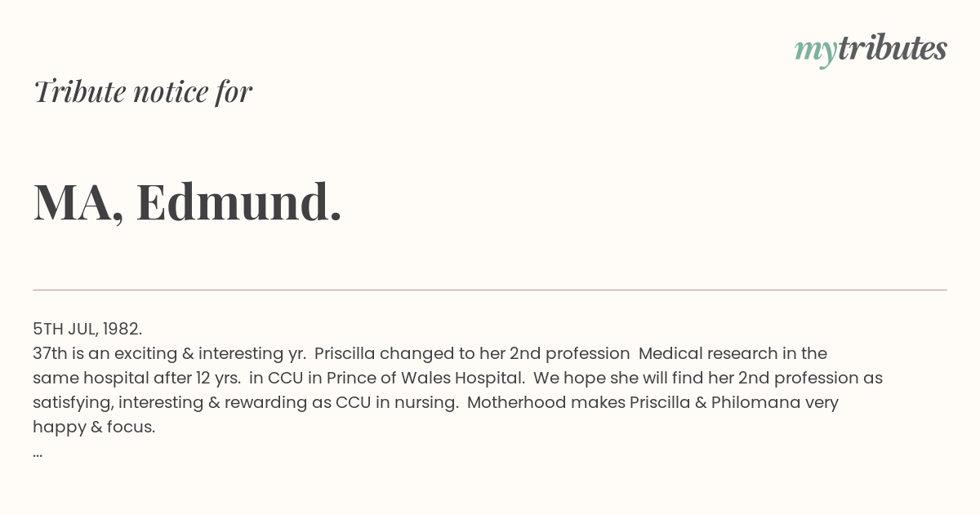Click the date '5TH JUL, 1982.'
The width and height of the screenshot is (980, 514).
tap(87, 329)
